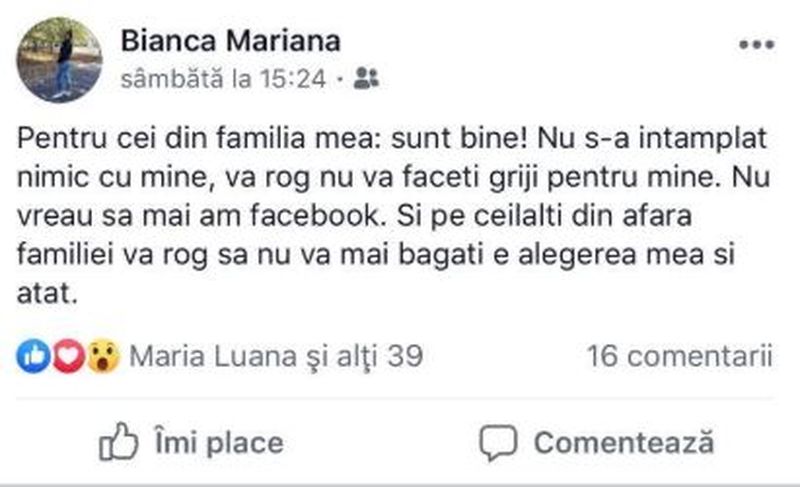Open the Bianca Mariana profile name link

tap(230, 41)
